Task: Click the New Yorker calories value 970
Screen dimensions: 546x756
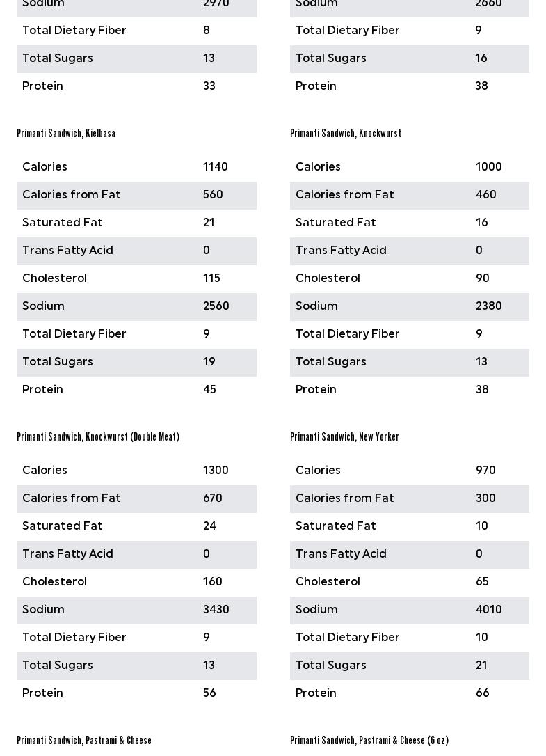Action: 485,471
